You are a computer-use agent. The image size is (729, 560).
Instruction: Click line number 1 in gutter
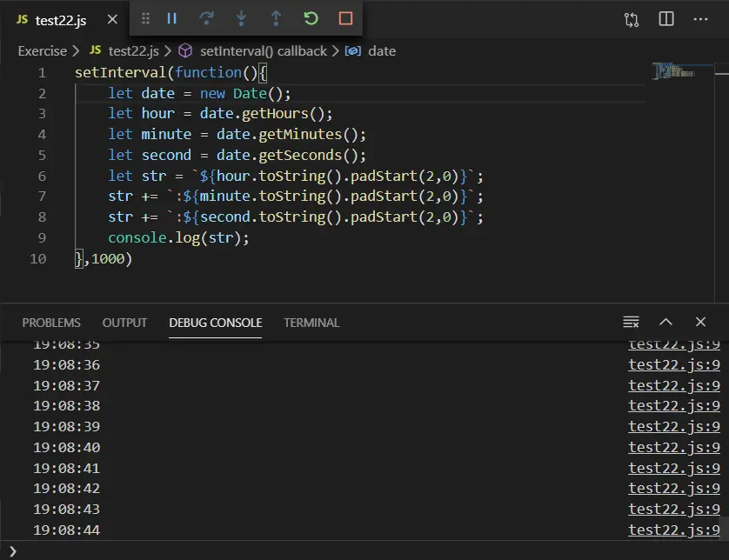click(x=42, y=73)
